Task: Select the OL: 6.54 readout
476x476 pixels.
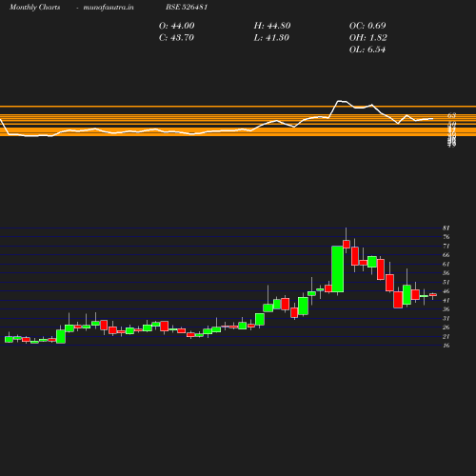Action: click(x=367, y=50)
